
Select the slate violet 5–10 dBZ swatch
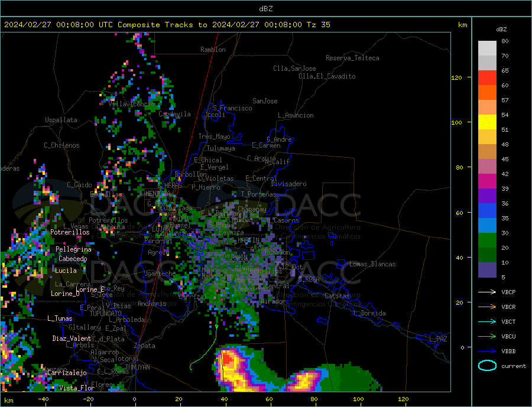[487, 269]
